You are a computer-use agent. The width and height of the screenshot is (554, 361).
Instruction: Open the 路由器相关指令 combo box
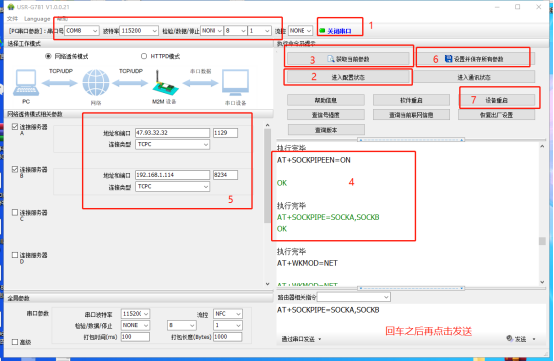coord(354,297)
